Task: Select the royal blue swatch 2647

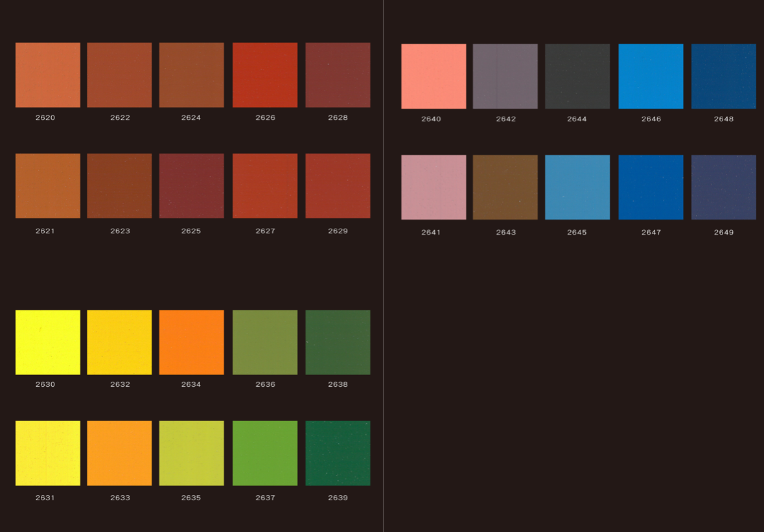Action: pos(651,187)
